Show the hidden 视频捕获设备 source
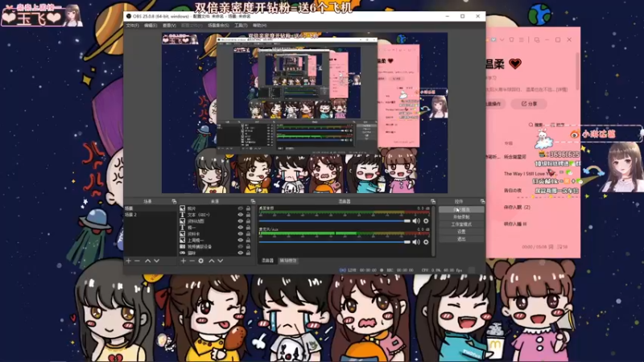644x362 pixels. [x=240, y=247]
